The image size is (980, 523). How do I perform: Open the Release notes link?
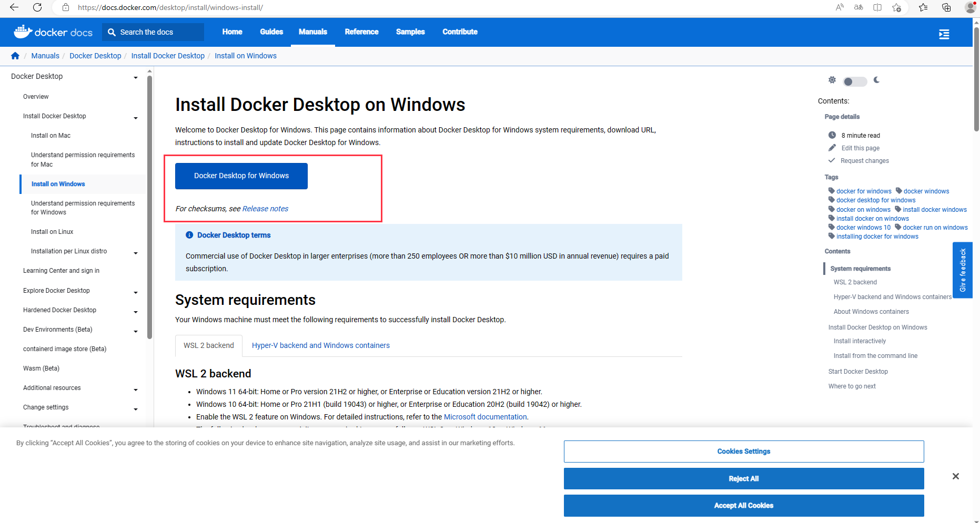[265, 209]
